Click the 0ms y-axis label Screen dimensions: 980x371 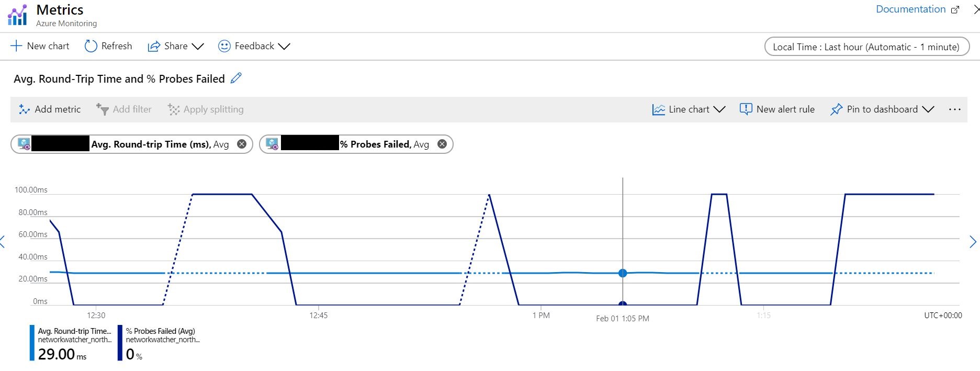40,301
